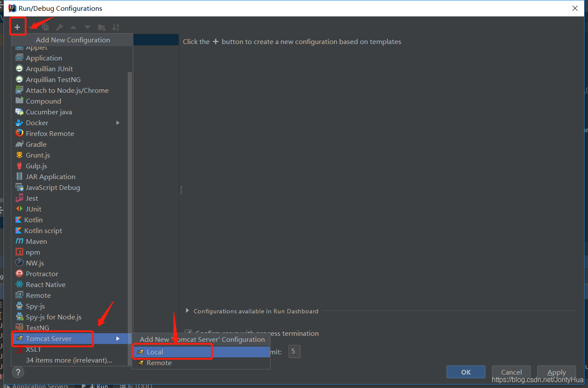Image resolution: width=588 pixels, height=388 pixels.
Task: Click the limit value field showing 5
Action: coord(294,351)
